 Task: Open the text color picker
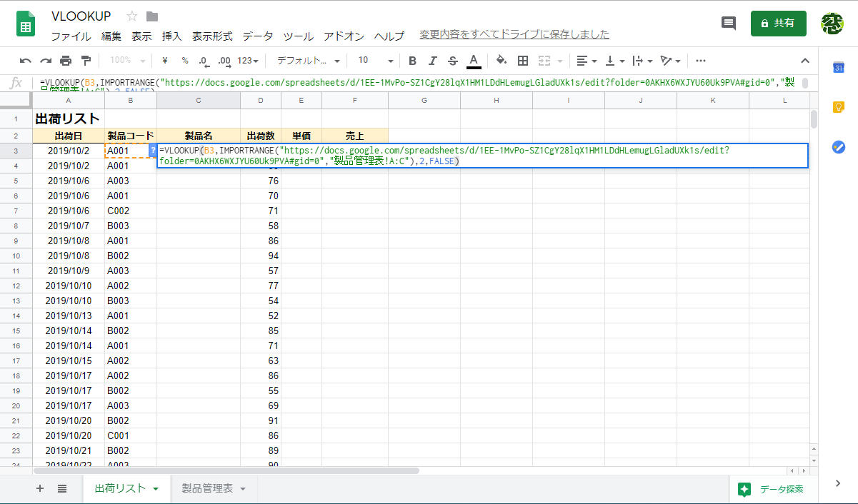coord(473,61)
